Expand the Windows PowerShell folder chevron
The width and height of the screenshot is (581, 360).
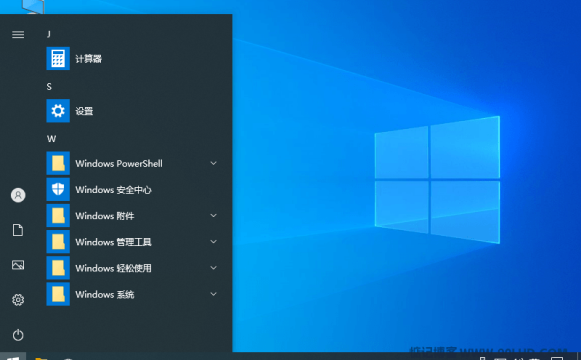[x=213, y=163]
